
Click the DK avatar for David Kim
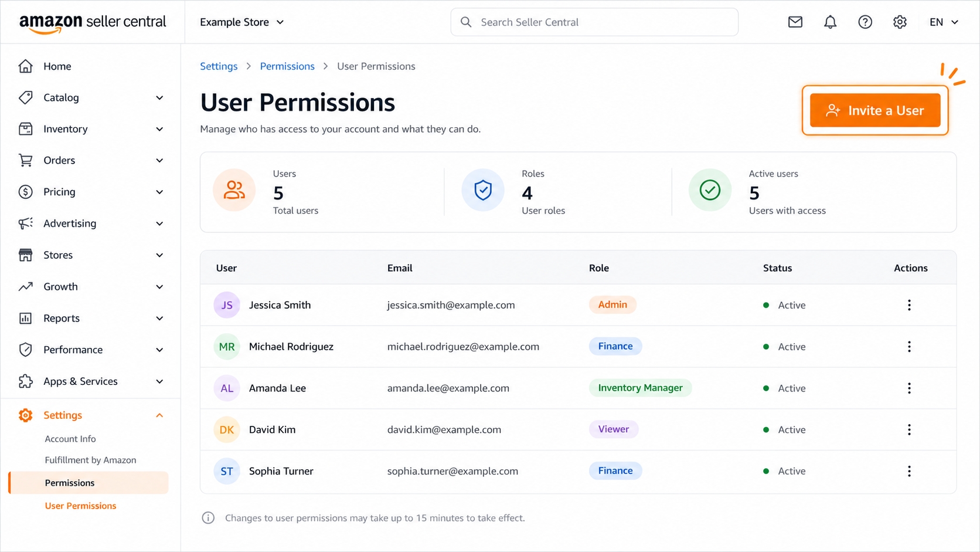coord(227,430)
